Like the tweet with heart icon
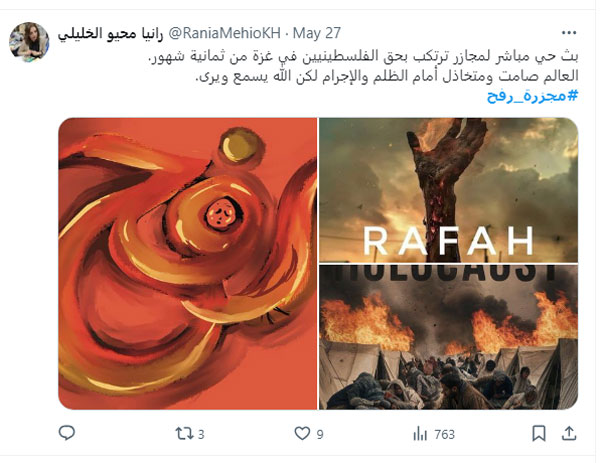600x463 pixels. (302, 434)
